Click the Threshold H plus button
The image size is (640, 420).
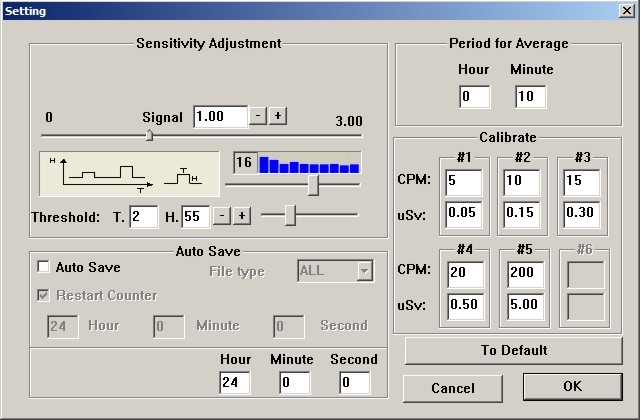coord(241,215)
